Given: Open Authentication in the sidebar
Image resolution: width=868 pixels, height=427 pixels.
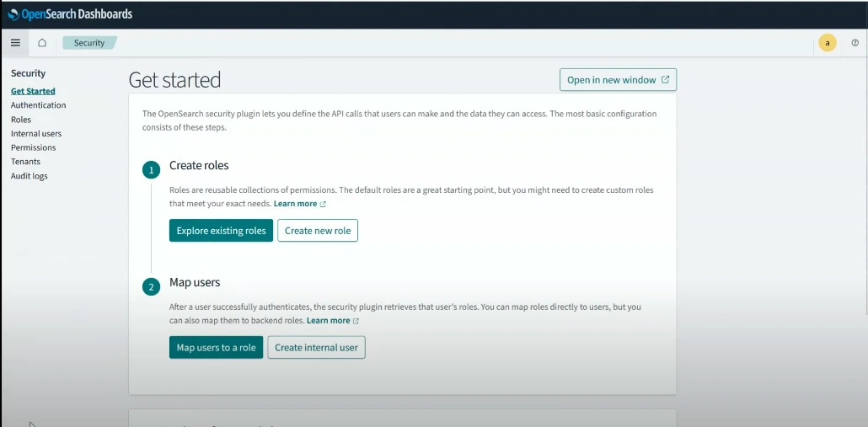Looking at the screenshot, I should (38, 105).
